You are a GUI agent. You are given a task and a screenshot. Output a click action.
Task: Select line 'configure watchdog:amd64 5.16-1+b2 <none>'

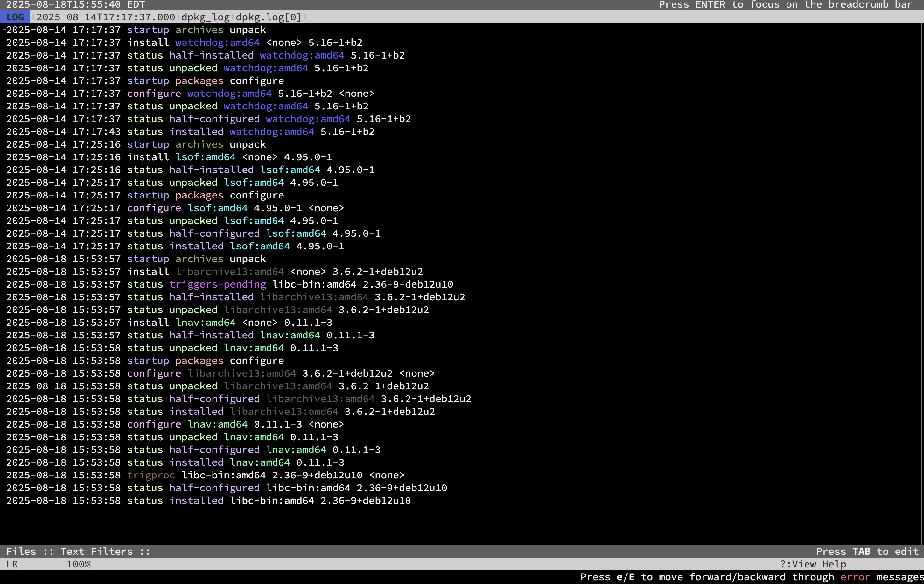coord(190,93)
